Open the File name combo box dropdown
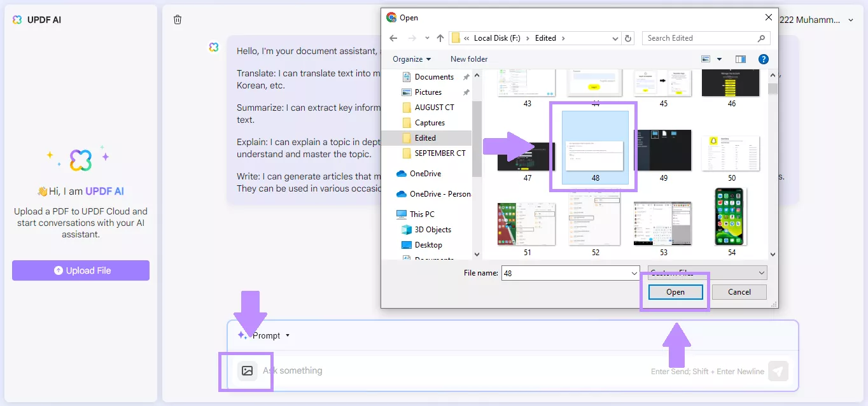Viewport: 868px width, 406px height. pyautogui.click(x=634, y=273)
